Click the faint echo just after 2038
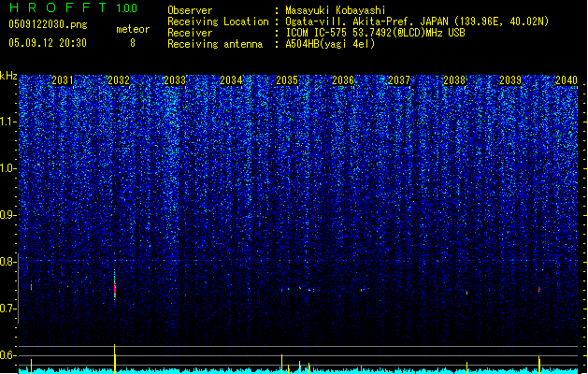Screen dimensions: 588x374 466,293
